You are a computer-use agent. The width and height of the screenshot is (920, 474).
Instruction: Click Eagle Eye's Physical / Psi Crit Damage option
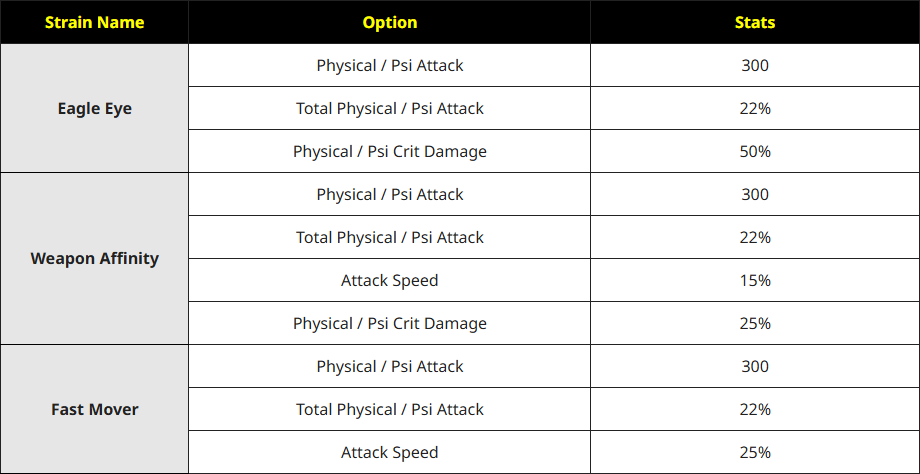390,151
